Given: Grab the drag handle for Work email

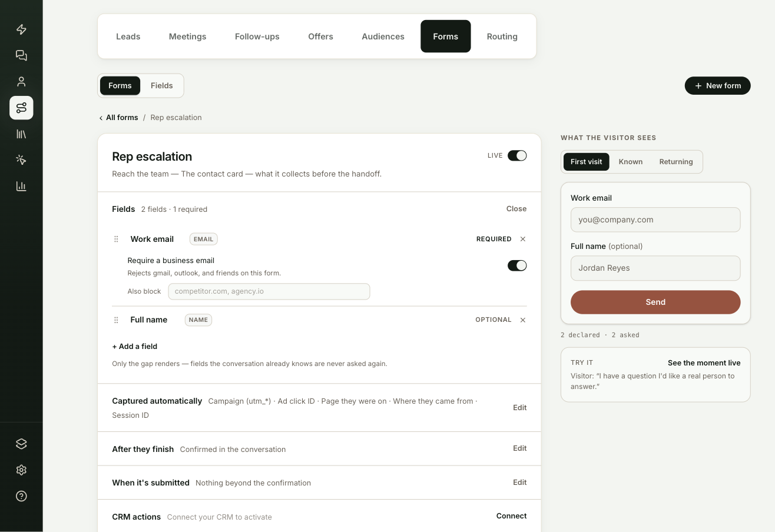Looking at the screenshot, I should (116, 239).
